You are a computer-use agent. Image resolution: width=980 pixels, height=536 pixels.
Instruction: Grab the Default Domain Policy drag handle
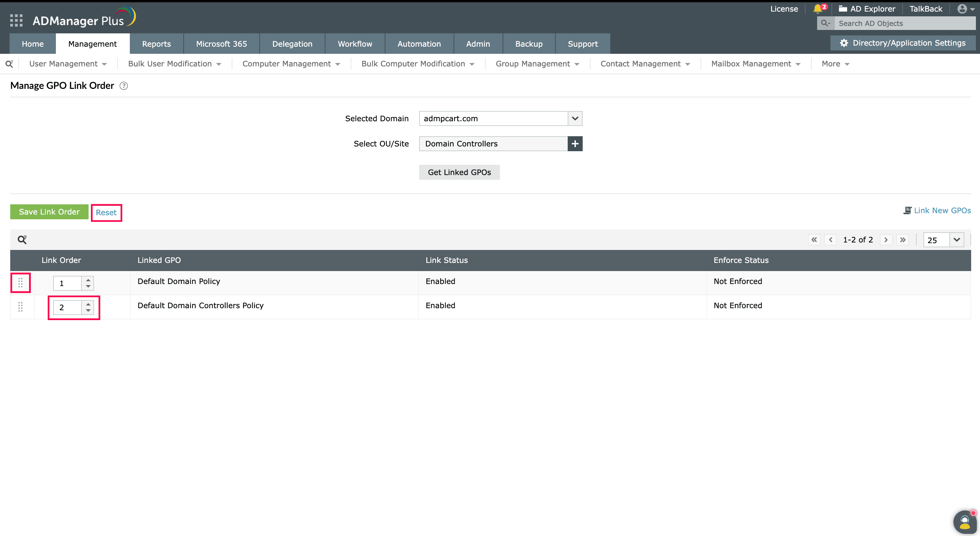click(x=20, y=282)
